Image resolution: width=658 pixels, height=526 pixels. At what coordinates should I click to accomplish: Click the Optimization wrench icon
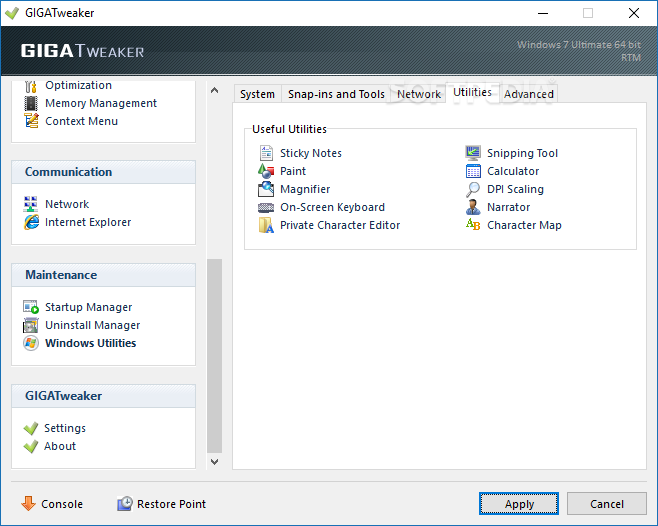[31, 86]
